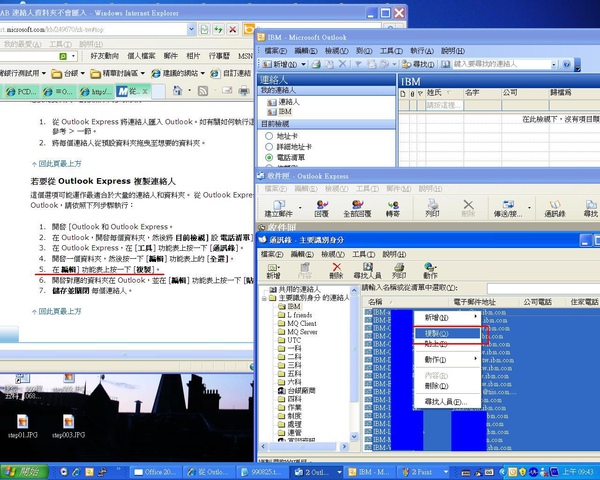
Task: Switch to PCD browser tab in IE
Action: [20, 91]
